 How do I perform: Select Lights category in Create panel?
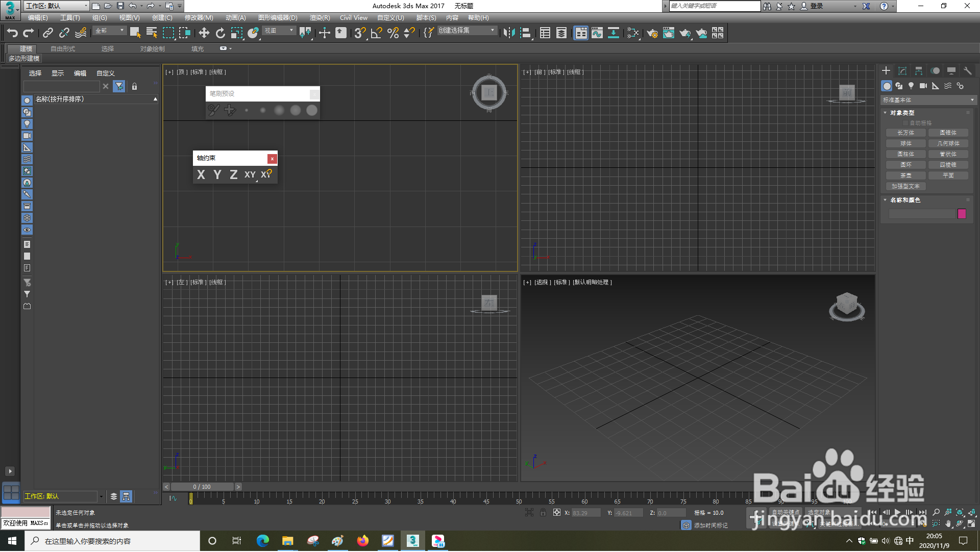[x=911, y=86]
